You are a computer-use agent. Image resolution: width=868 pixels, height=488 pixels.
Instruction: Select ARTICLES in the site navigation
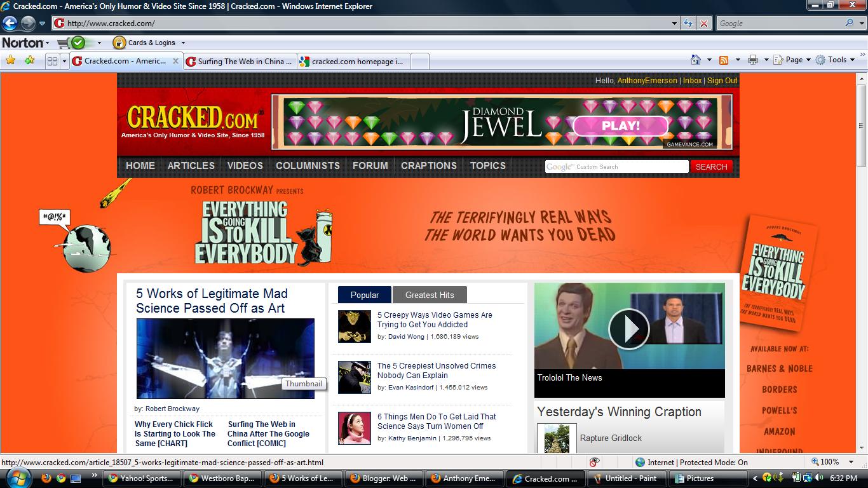(191, 165)
